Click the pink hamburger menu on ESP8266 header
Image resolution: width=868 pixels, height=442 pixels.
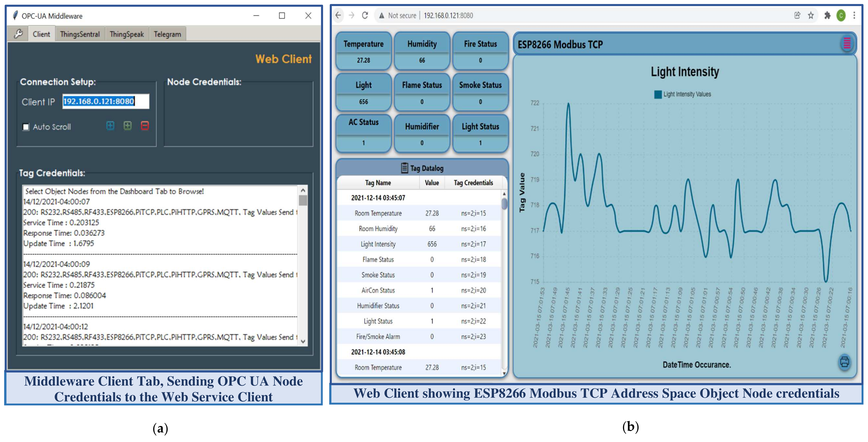[x=847, y=43]
